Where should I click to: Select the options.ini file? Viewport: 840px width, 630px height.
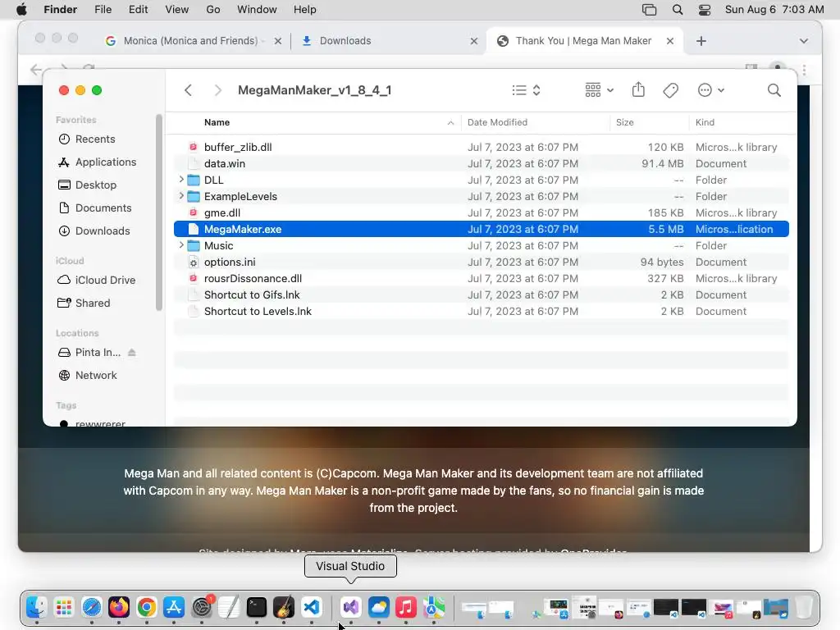(x=481, y=262)
